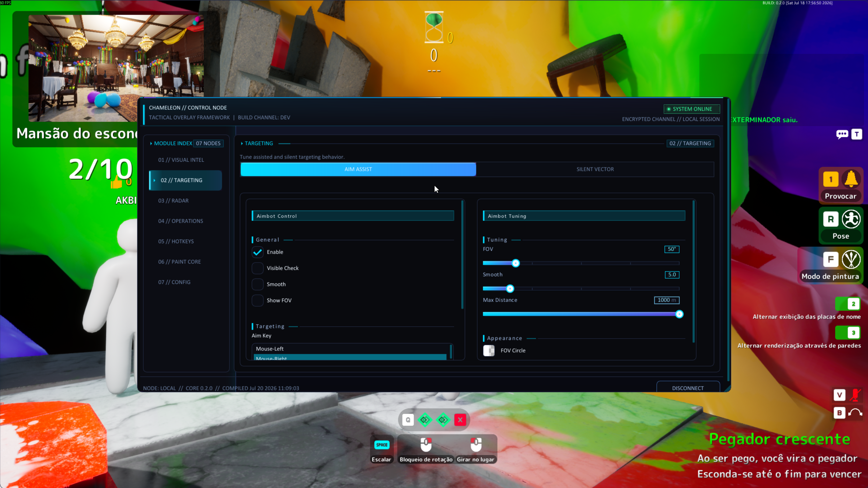This screenshot has width=868, height=488.
Task: Click the muted microphone icon
Action: pyautogui.click(x=855, y=395)
